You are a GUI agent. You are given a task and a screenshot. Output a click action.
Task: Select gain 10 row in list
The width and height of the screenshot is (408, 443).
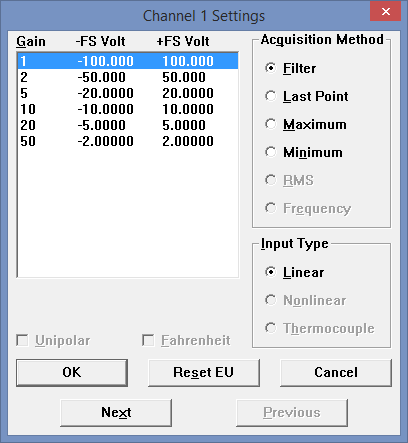(x=128, y=109)
